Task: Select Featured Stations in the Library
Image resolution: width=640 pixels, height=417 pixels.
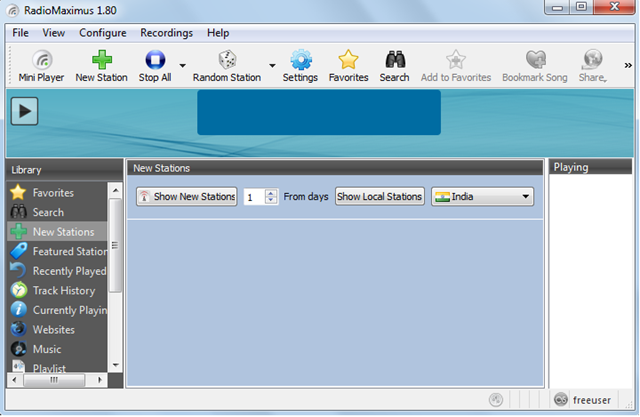Action: (57, 251)
